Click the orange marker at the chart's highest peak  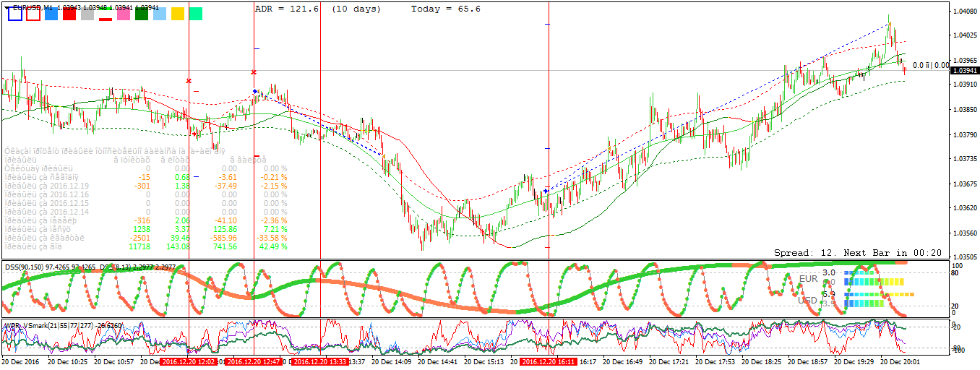890,25
